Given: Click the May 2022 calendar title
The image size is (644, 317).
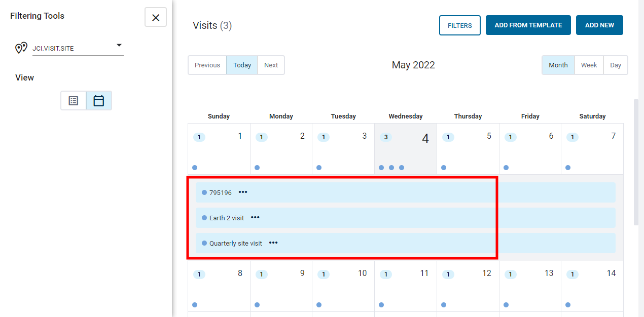Looking at the screenshot, I should coord(413,65).
